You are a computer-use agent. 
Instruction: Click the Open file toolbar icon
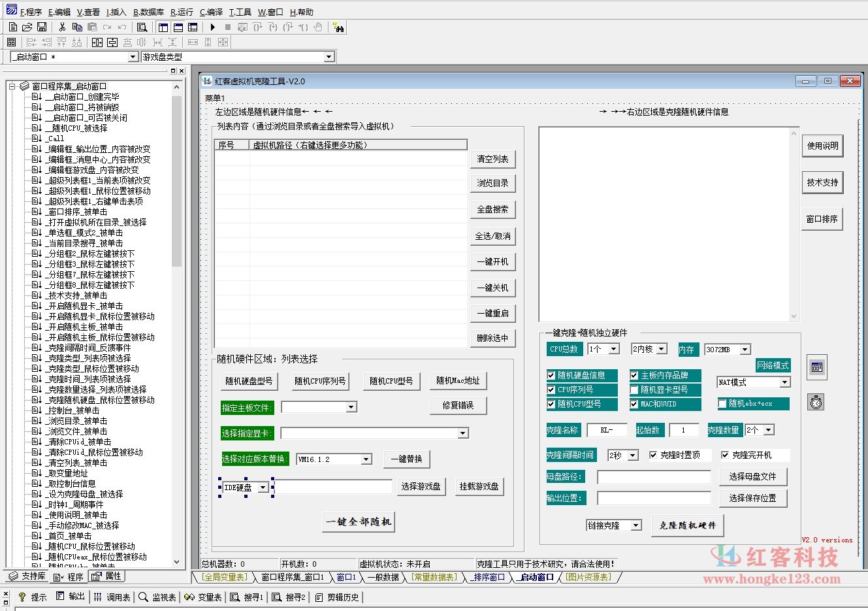point(27,27)
